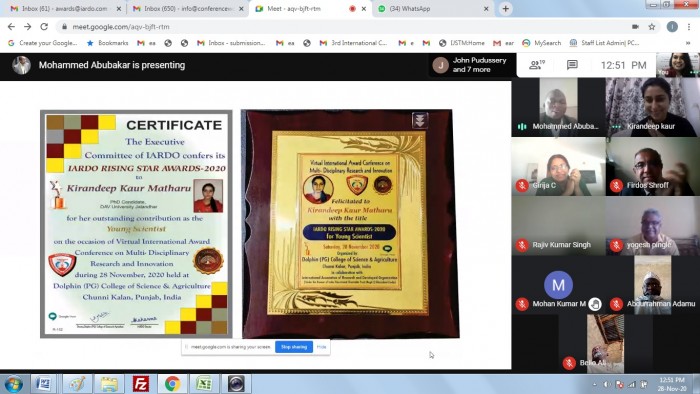Expand the bookmarks bar overflow chevron
Image resolution: width=700 pixels, height=394 pixels.
coord(688,43)
